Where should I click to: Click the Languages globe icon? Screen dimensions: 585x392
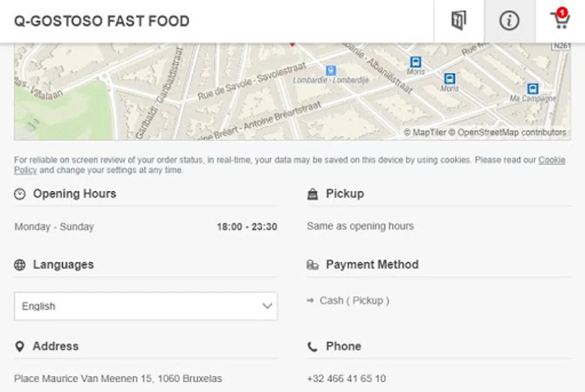[20, 265]
